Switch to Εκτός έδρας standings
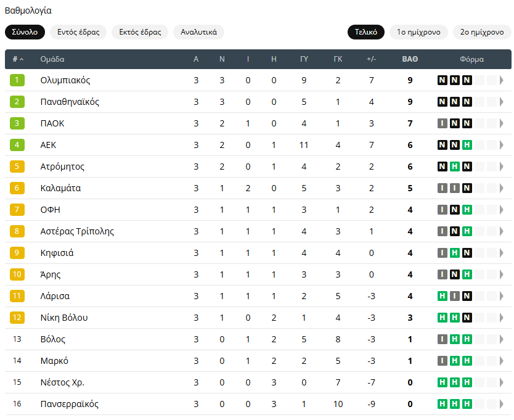The image size is (514, 420). tap(140, 32)
